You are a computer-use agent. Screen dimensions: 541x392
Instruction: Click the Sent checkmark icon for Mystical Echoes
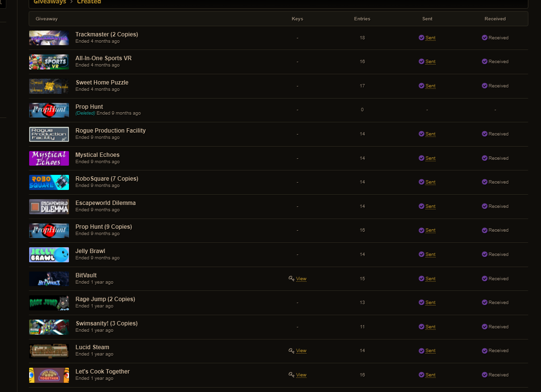[421, 158]
